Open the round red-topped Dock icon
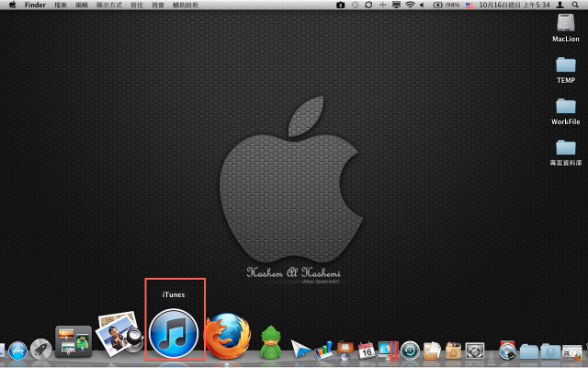This screenshot has width=588, height=368. (507, 351)
